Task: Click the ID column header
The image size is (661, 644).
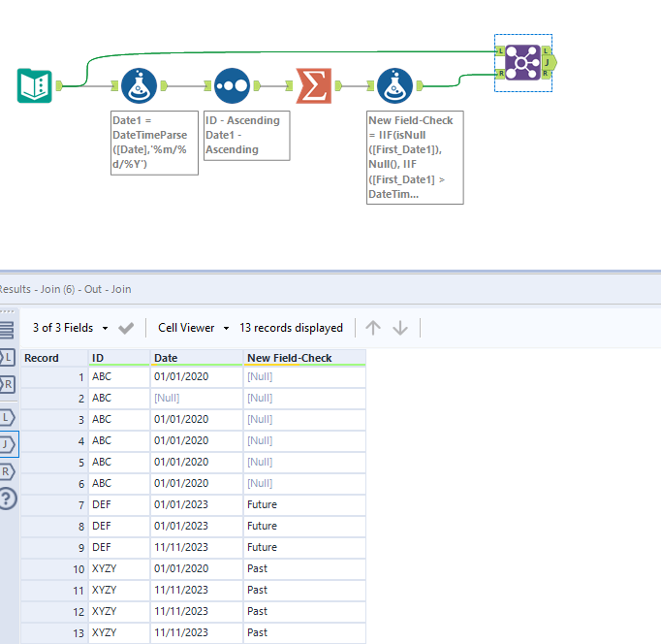Action: coord(119,358)
